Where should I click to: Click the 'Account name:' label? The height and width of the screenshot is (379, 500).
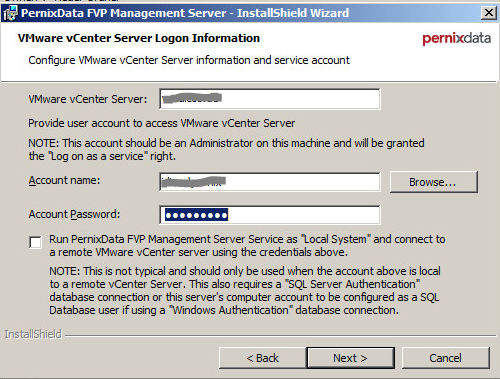[64, 180]
